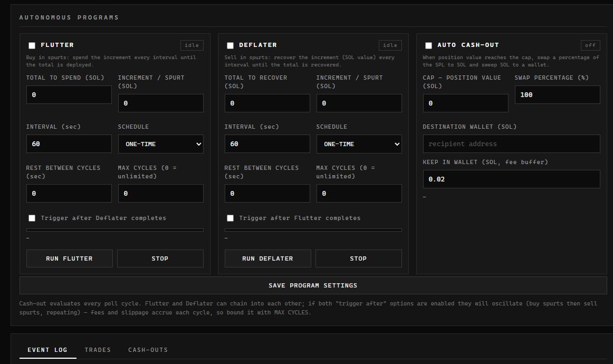The width and height of the screenshot is (613, 364).
Task: Check Trigger after Flutter completes
Action: 230,218
